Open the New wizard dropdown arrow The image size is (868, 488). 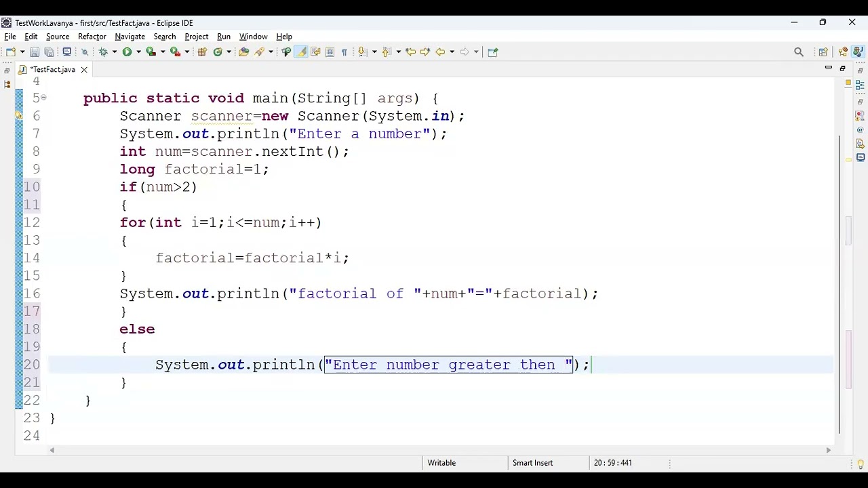tap(22, 52)
